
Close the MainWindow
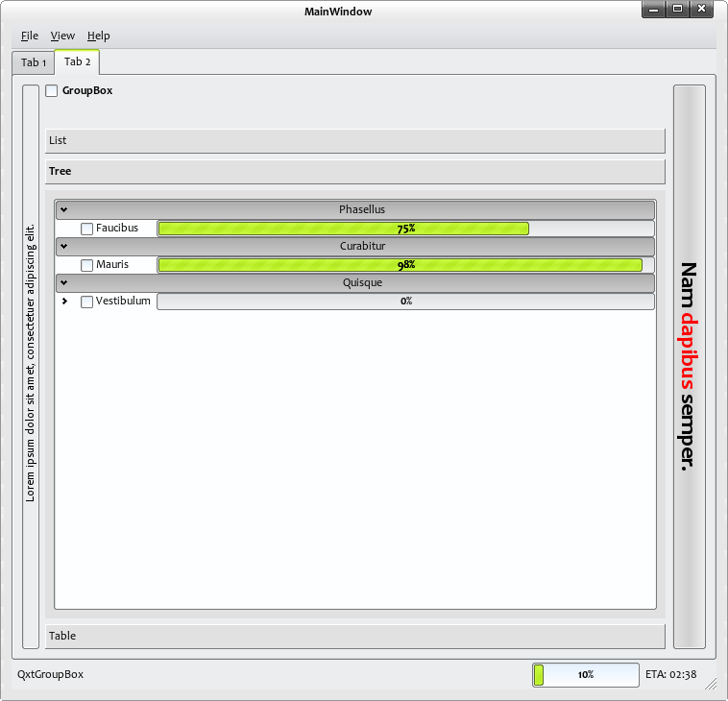[x=701, y=9]
